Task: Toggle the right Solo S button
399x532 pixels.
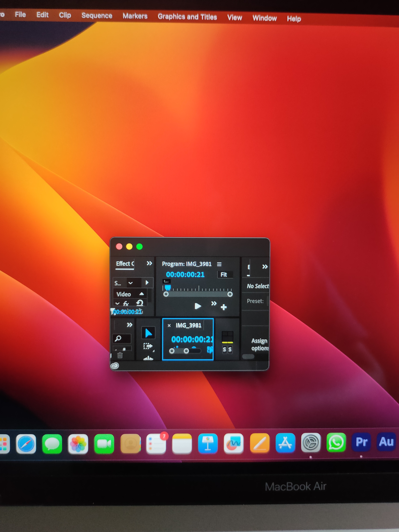Action: click(x=230, y=349)
